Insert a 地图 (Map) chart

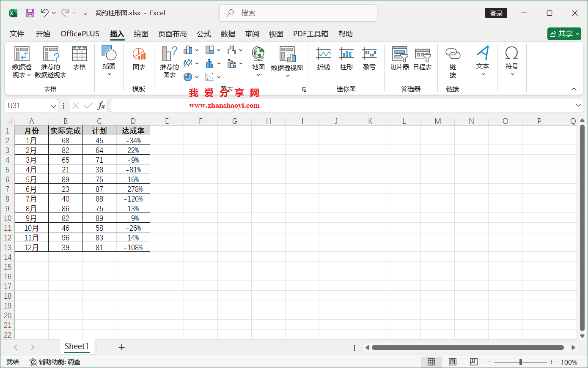click(258, 61)
